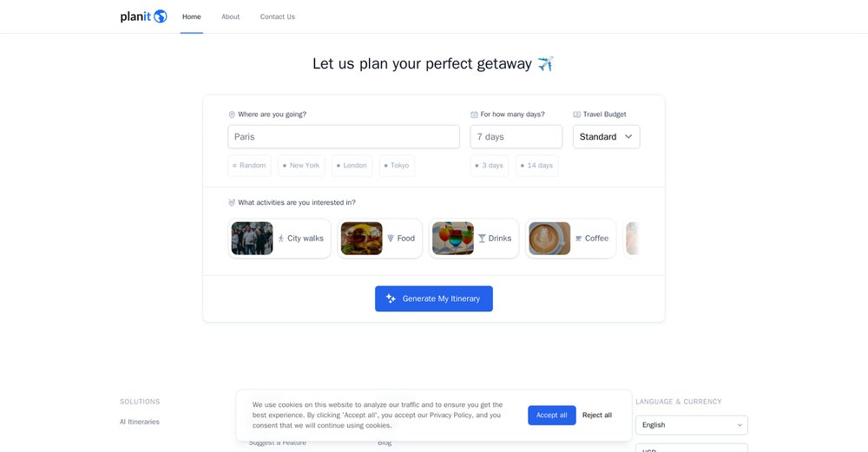Click the location pin icon beside destination label

pyautogui.click(x=232, y=115)
